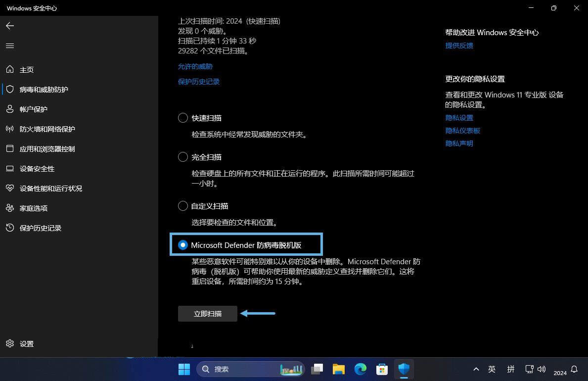Image resolution: width=588 pixels, height=381 pixels.
Task: Choose Microsoft Defender offline scan option
Action: pyautogui.click(x=183, y=245)
